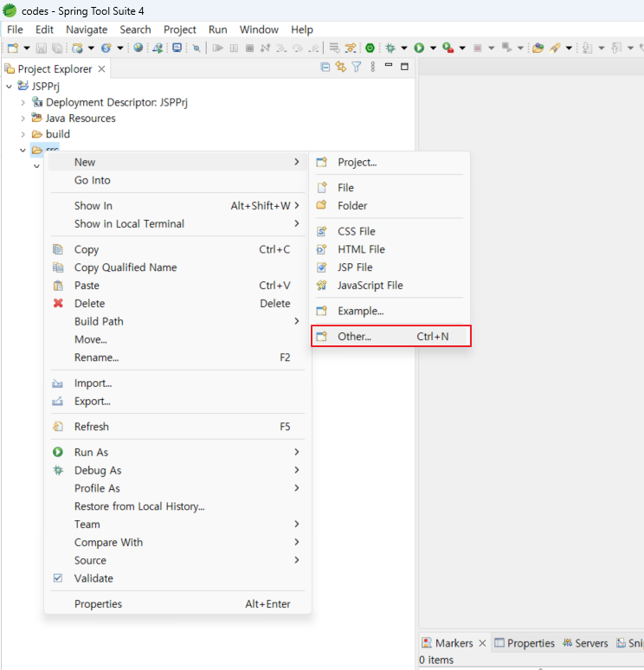Collapse the JSPPrj project node
644x670 pixels.
point(9,87)
